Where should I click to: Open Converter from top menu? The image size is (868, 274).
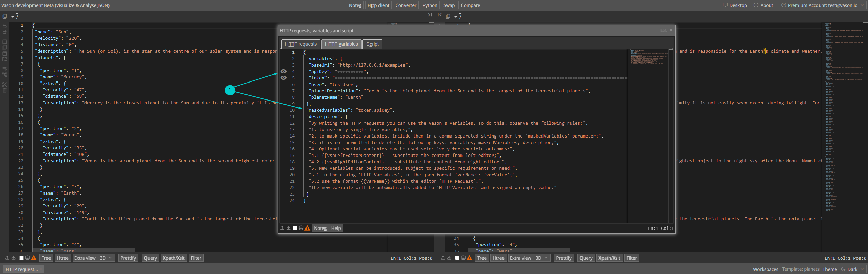[406, 5]
